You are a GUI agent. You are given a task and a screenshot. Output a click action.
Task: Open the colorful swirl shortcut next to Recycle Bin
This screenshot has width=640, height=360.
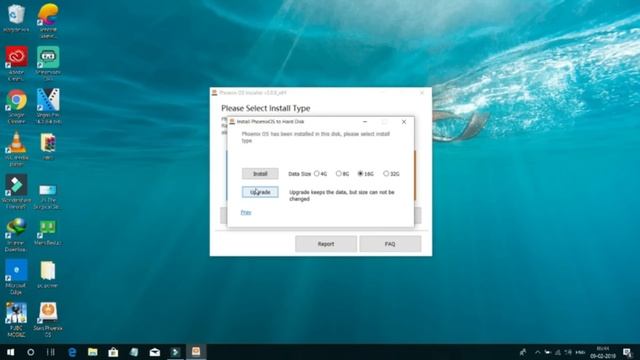pyautogui.click(x=48, y=20)
